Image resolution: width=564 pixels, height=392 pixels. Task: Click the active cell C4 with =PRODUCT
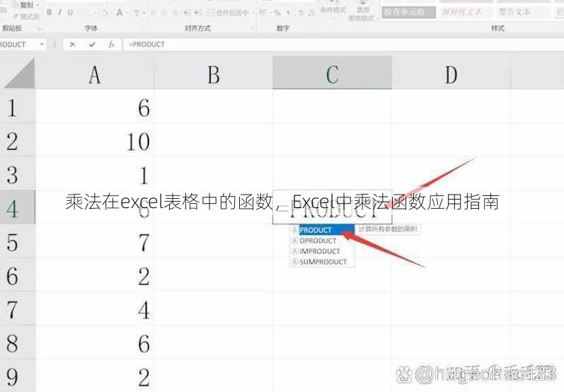[x=332, y=207]
